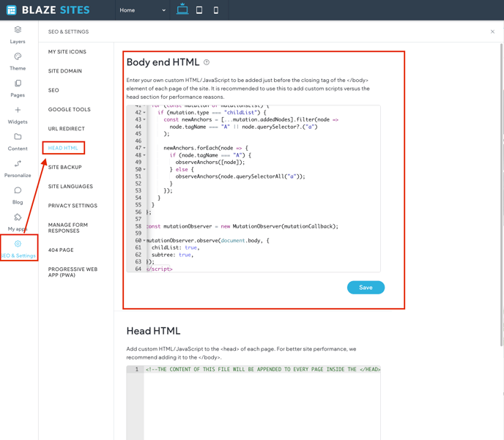Open the Widgets panel
Viewport: 504px width, 440px height.
pos(18,111)
